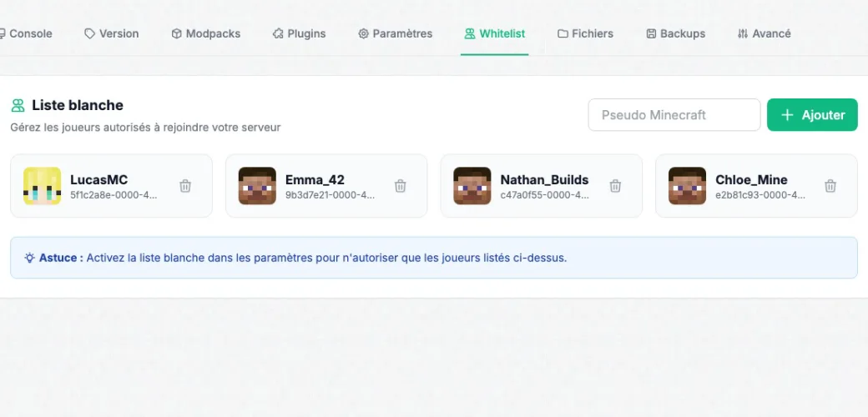
Task: Switch to the Version tab
Action: (111, 33)
